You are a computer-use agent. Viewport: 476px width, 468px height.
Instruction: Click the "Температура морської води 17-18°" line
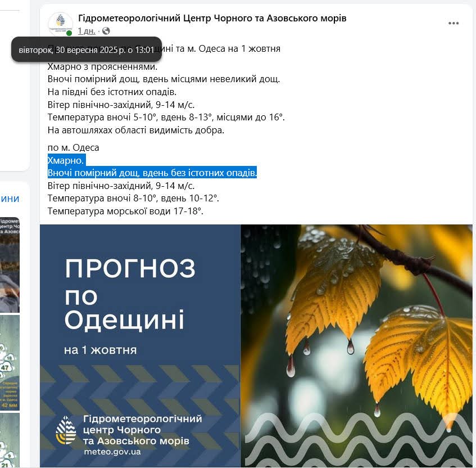click(x=125, y=211)
